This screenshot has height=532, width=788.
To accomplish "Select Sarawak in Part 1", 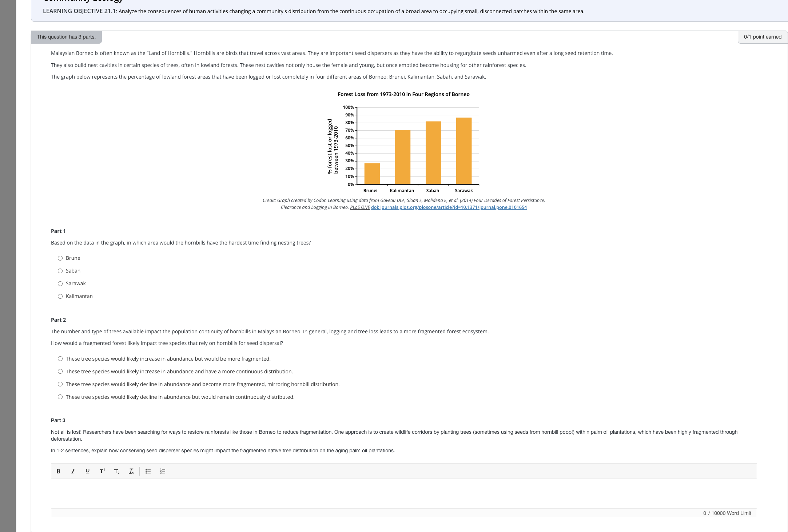I will click(x=60, y=283).
